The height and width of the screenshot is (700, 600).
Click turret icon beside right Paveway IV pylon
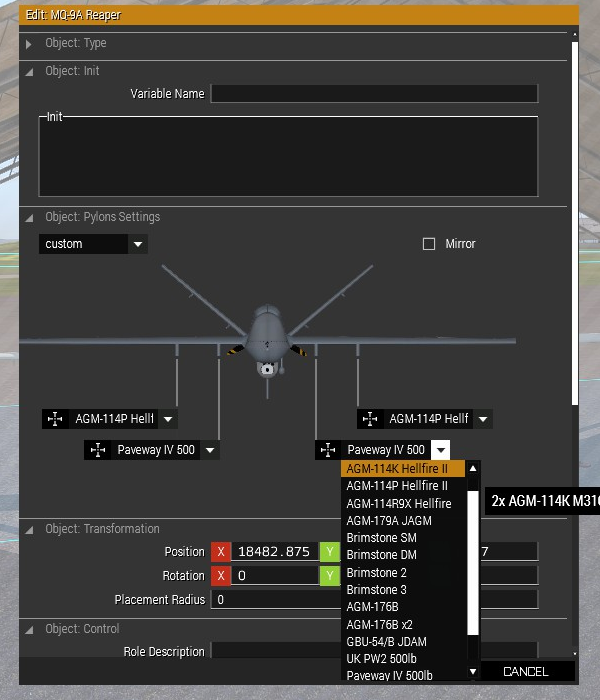[x=327, y=450]
